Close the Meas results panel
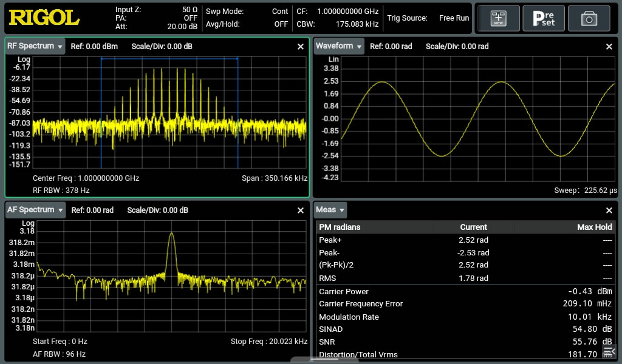The image size is (622, 364). pos(609,211)
